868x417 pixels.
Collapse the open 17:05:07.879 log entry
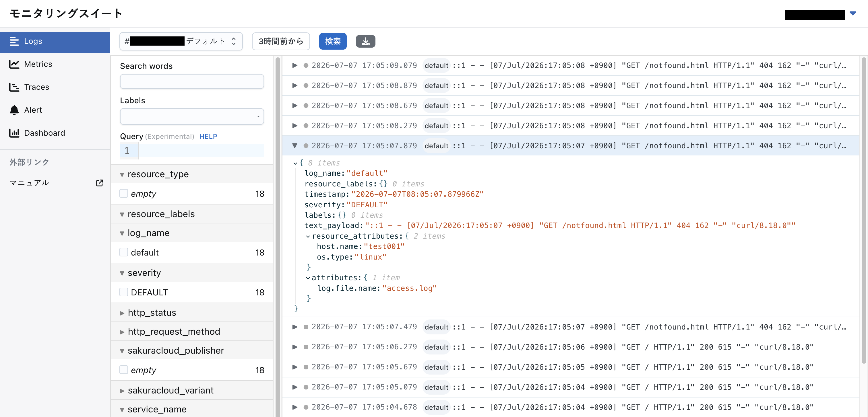pos(295,146)
